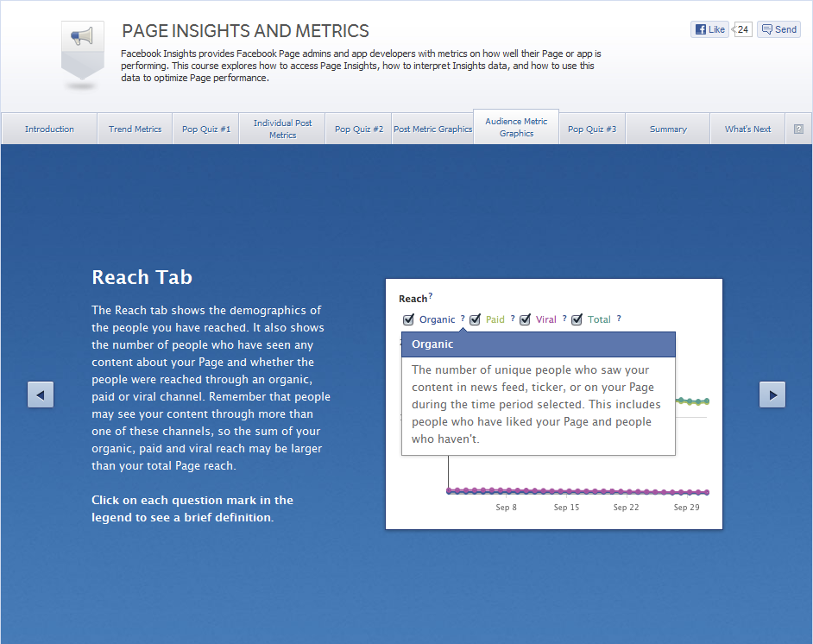Uncheck the Total reach checkbox
This screenshot has width=813, height=644.
pos(577,319)
